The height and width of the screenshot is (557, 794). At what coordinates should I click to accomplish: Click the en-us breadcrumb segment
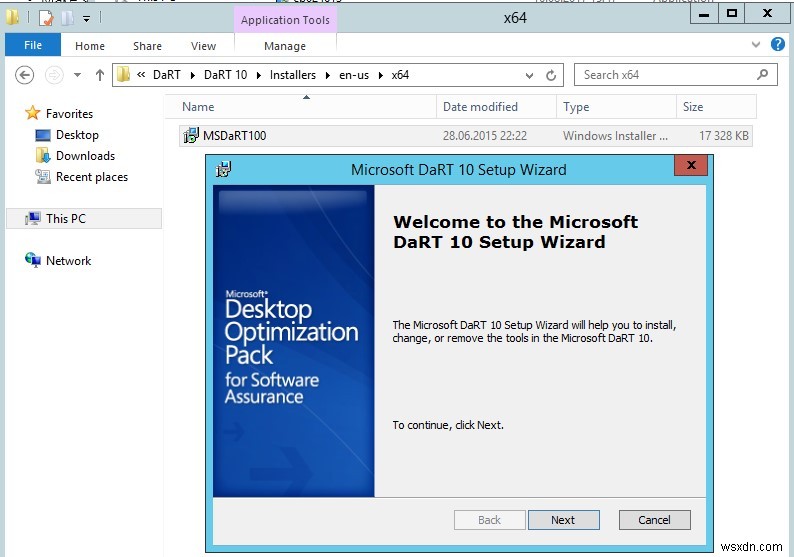354,75
